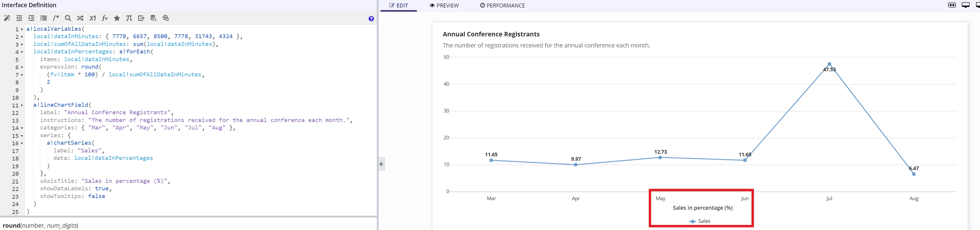
Task: Click the Jun data point on the chart
Action: pos(745,160)
